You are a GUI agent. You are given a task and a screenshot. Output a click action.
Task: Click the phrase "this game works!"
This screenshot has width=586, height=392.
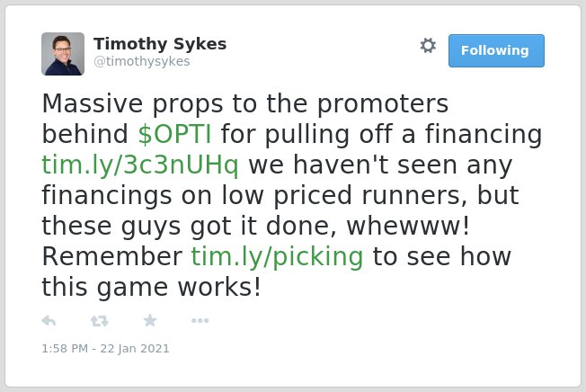[151, 288]
